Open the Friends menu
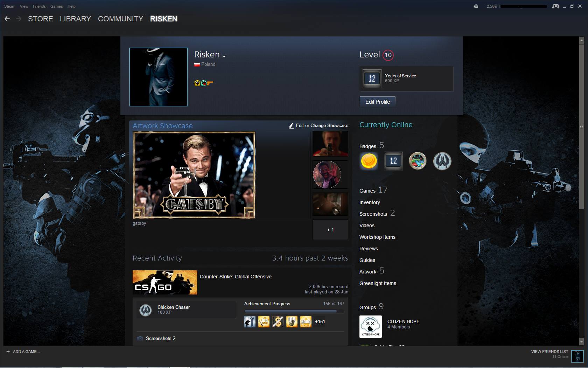 39,6
